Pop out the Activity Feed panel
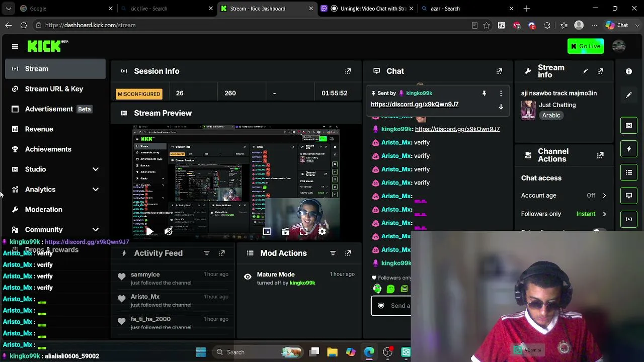Screen dimensions: 644x362 pos(222,253)
